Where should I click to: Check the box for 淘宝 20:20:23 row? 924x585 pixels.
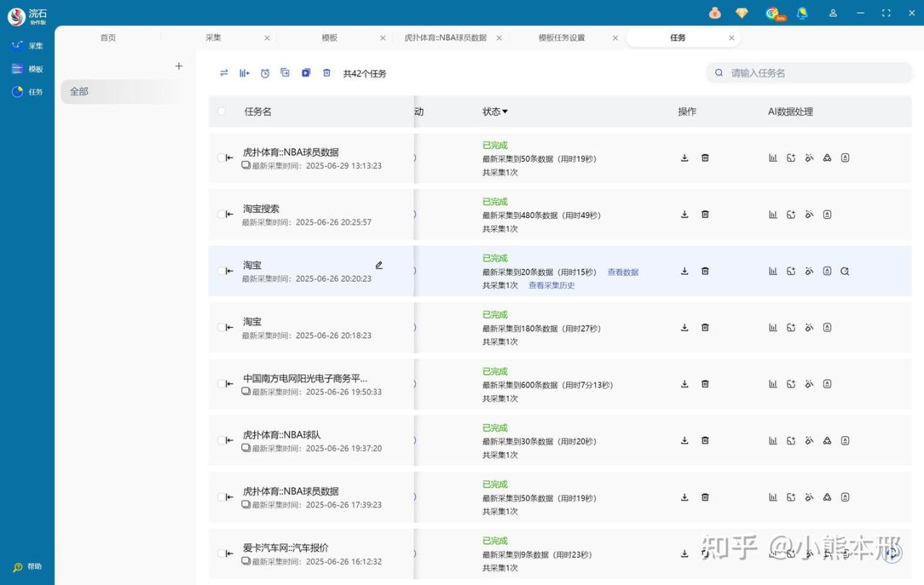coord(222,272)
